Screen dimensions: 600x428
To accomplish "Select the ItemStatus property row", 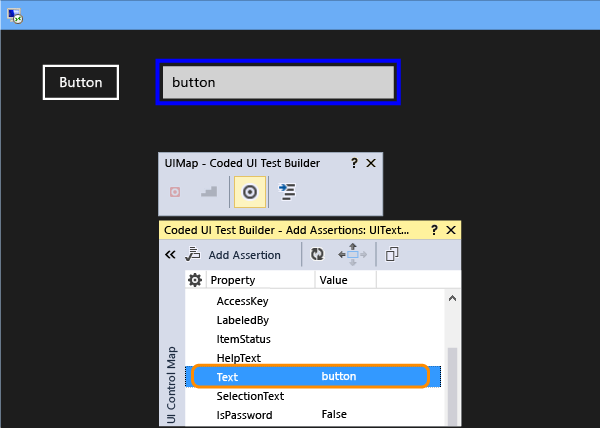I will pyautogui.click(x=313, y=339).
